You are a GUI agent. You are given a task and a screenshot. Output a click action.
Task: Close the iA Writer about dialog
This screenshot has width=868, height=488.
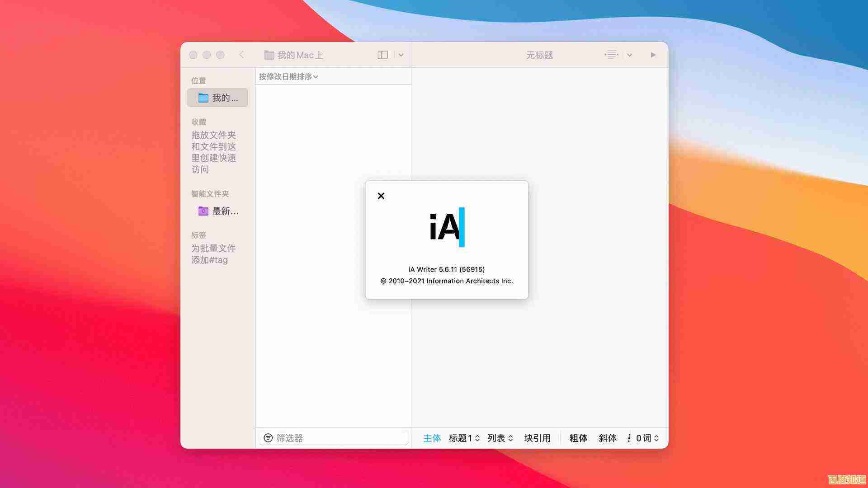coord(381,196)
